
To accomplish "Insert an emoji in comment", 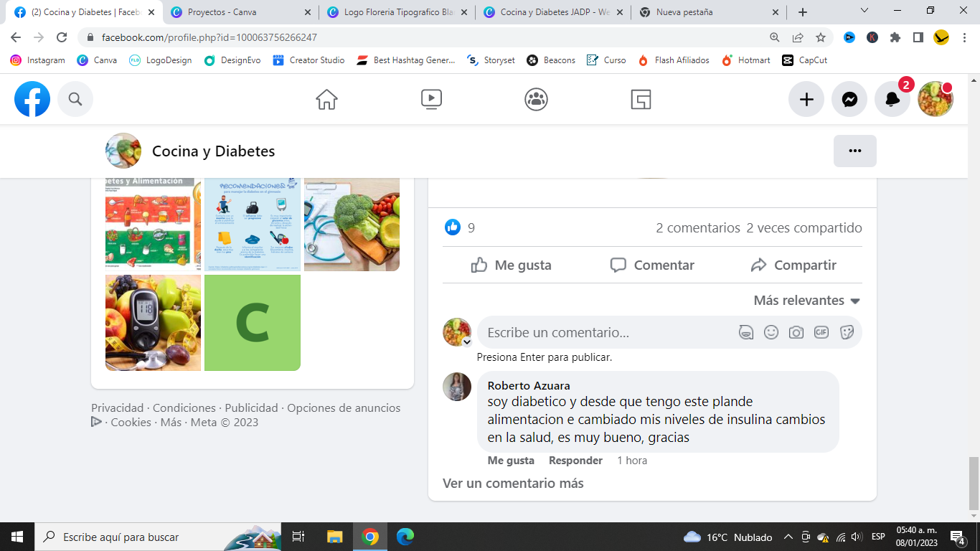I will (771, 332).
